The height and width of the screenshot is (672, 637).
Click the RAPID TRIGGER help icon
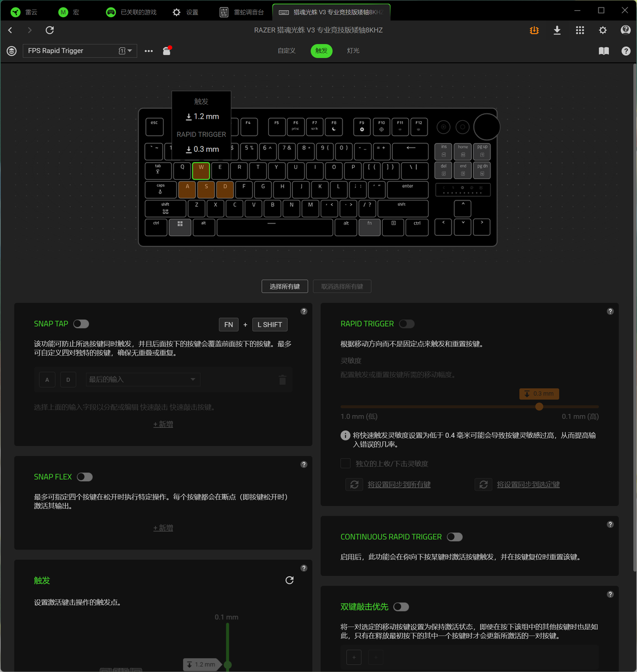tap(610, 311)
